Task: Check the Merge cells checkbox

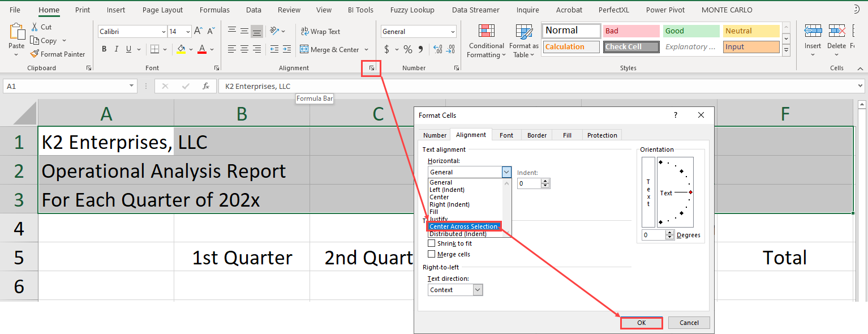Action: pyautogui.click(x=432, y=254)
